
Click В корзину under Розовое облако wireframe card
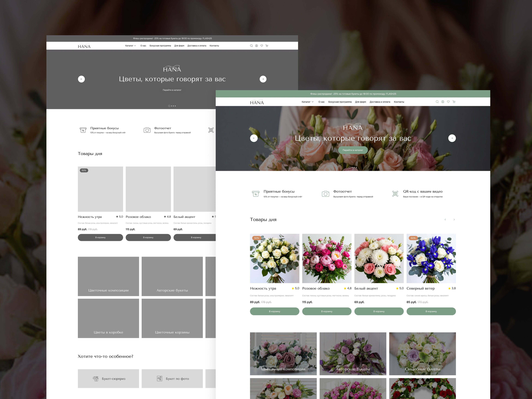[148, 237]
